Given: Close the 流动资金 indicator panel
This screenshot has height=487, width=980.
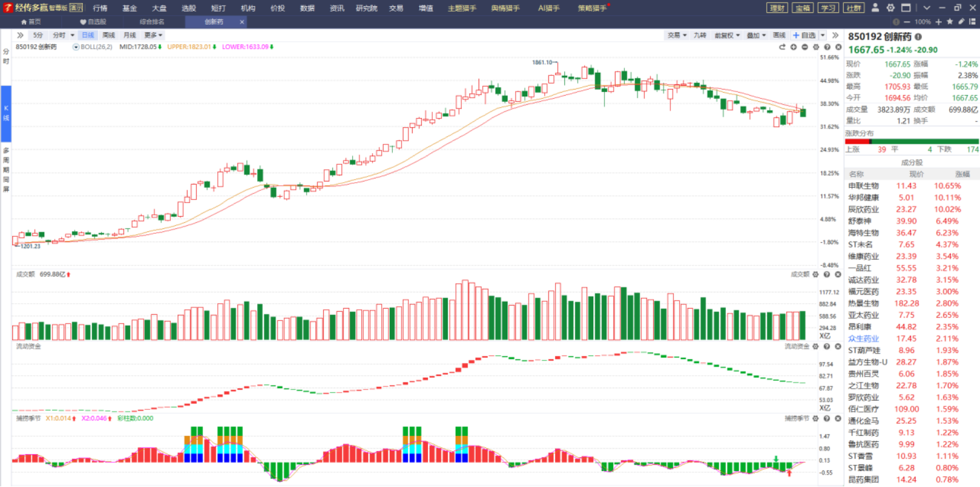Looking at the screenshot, I should 838,347.
